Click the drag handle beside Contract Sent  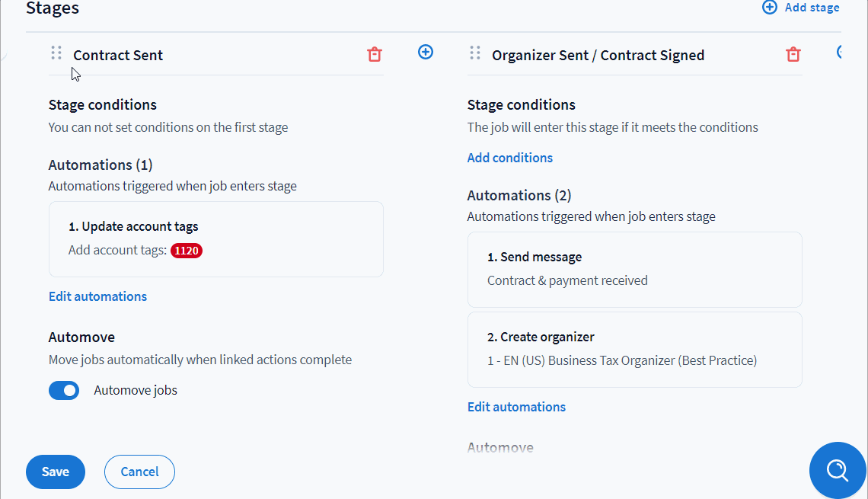(x=56, y=53)
